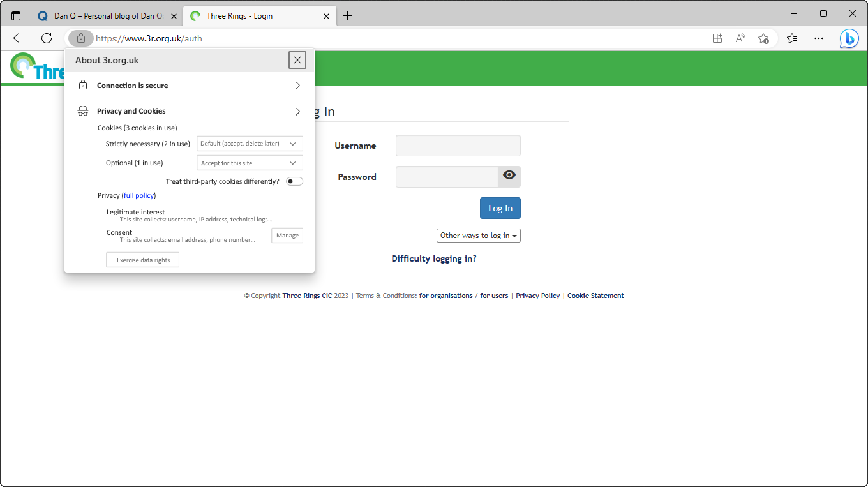Expand Other ways to log in

click(x=478, y=236)
